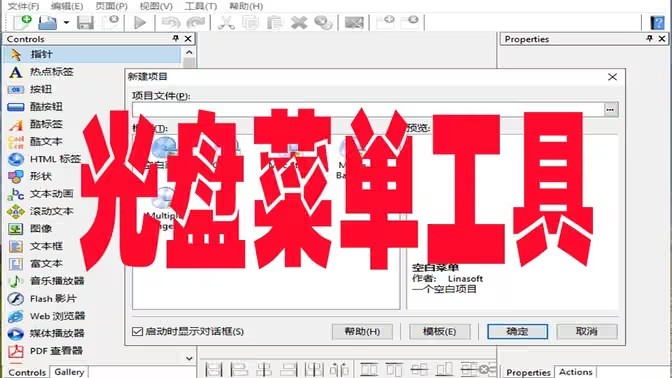The image size is (672, 378).
Task: Switch to the Actions tab
Action: (x=576, y=372)
